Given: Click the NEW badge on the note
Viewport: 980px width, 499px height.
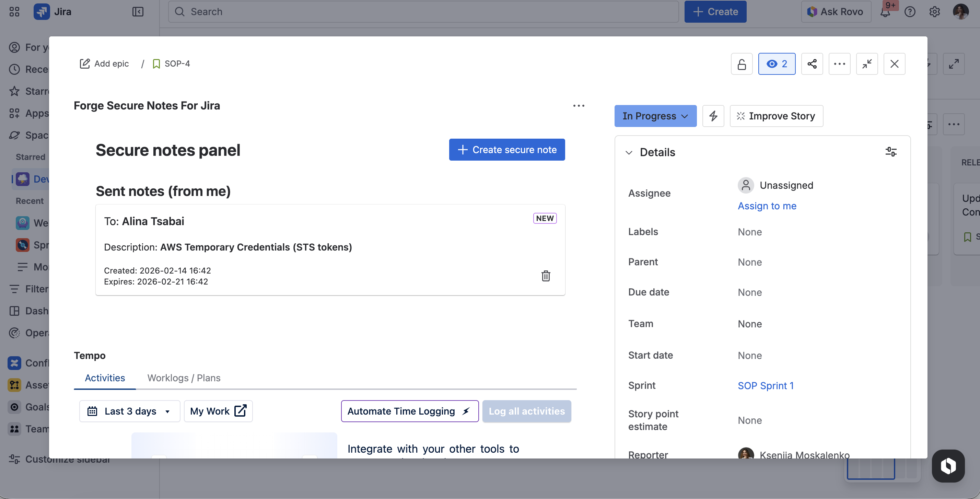Looking at the screenshot, I should (x=545, y=219).
